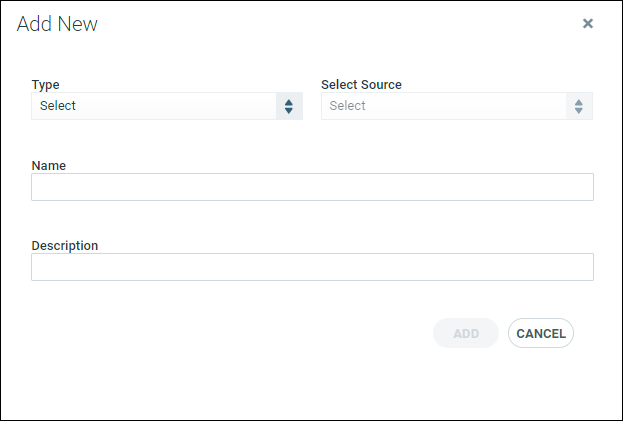Click the CANCEL button
The image size is (623, 421).
[x=541, y=333]
